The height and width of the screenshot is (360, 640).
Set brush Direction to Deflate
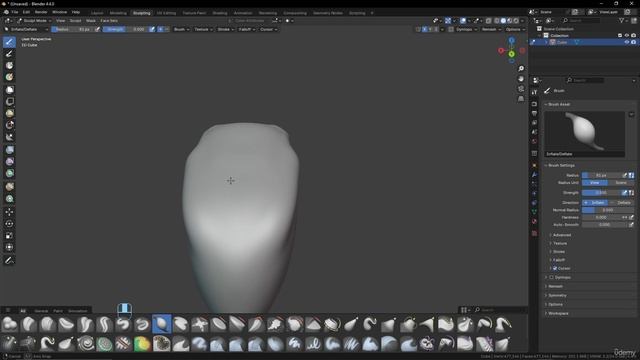(x=621, y=202)
